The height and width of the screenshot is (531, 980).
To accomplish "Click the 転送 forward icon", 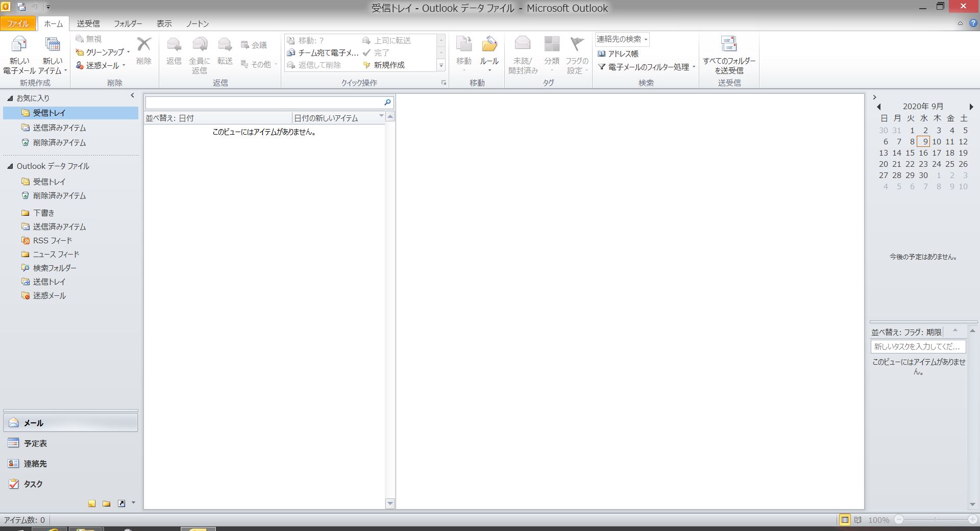I will click(225, 45).
